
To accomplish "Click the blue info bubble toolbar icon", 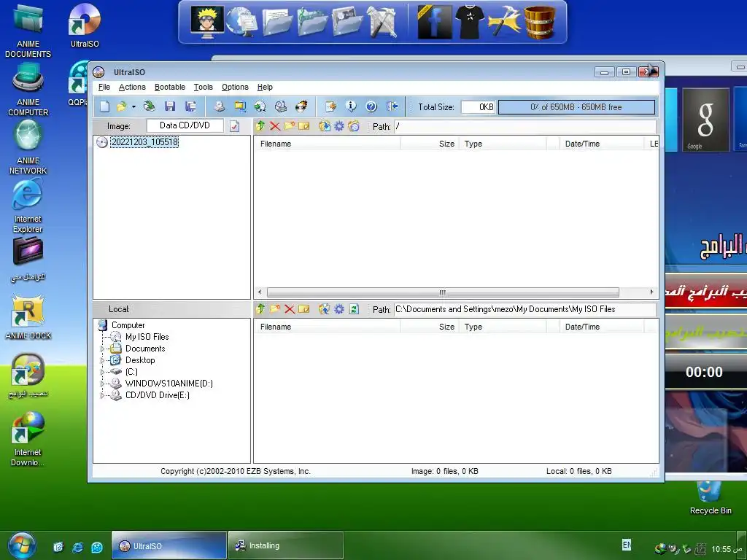I will pyautogui.click(x=351, y=106).
